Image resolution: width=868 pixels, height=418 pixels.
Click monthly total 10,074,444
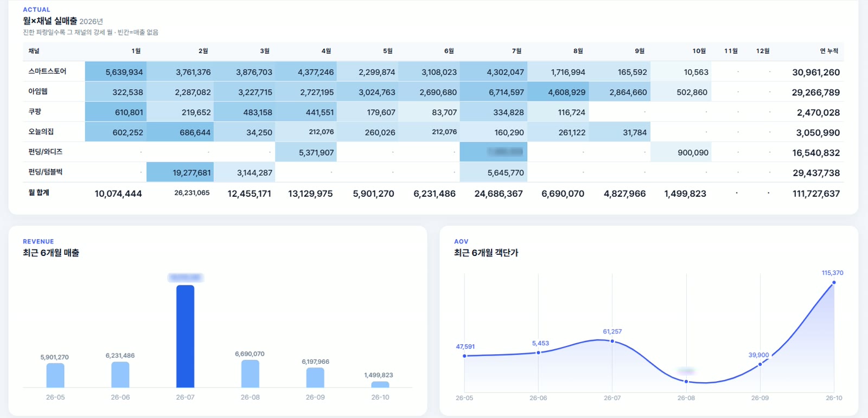point(118,194)
